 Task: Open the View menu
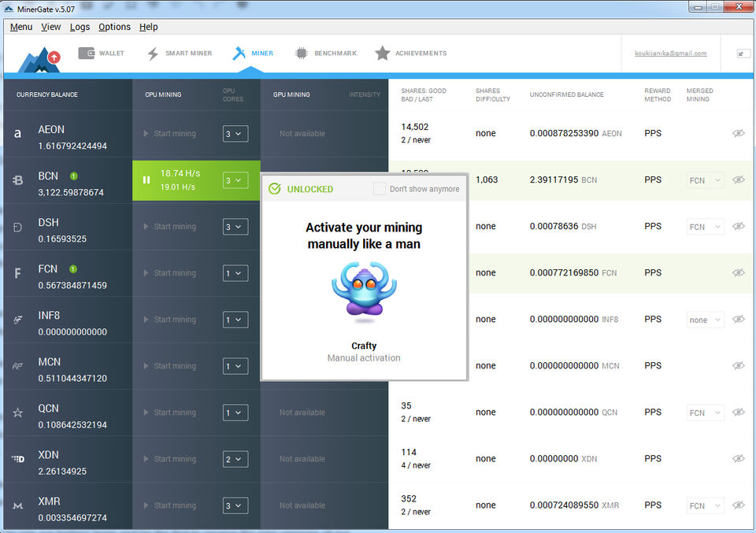pyautogui.click(x=50, y=27)
